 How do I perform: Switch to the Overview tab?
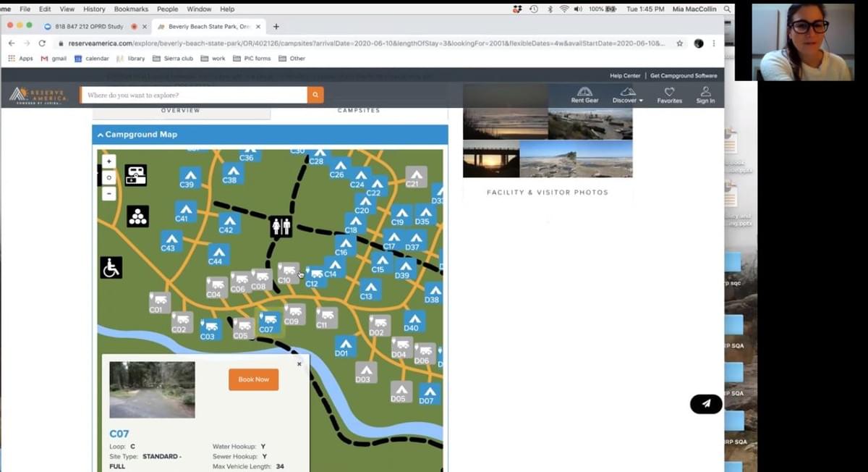[x=180, y=110]
